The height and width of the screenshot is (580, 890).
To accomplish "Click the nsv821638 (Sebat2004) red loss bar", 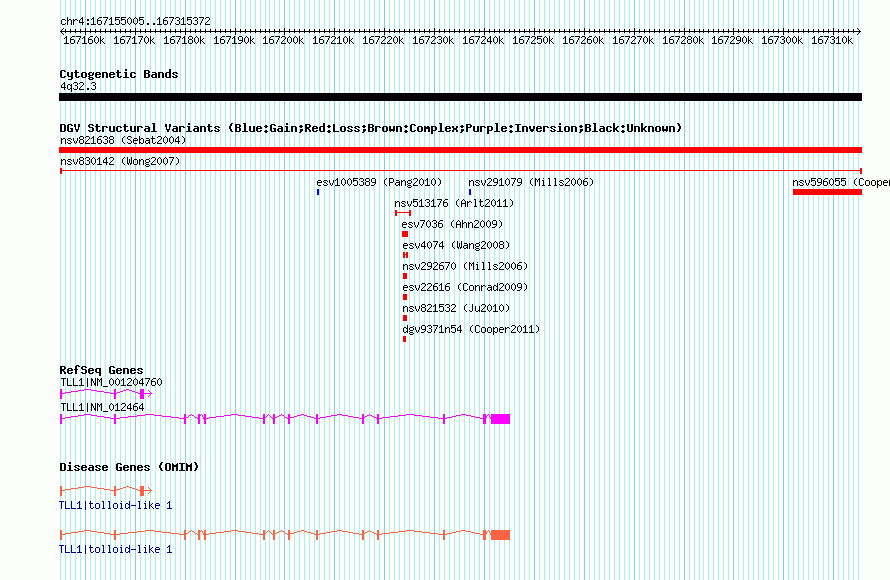I will tap(460, 150).
